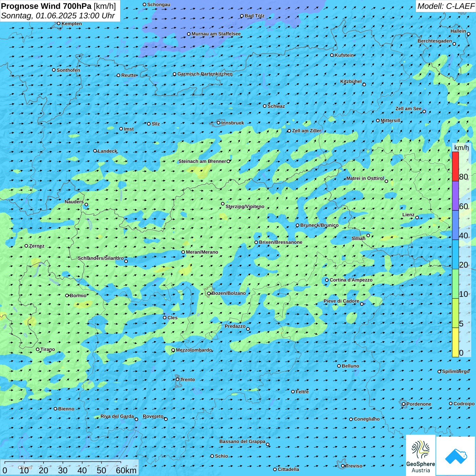Viewport: 476px width, 476px height.
Task: Select the Kempten city label
Action: (72, 23)
